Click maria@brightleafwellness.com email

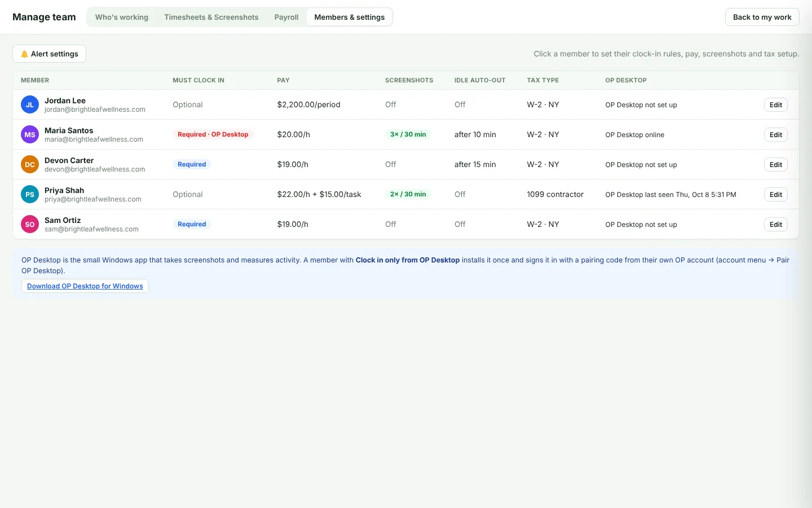click(x=94, y=139)
